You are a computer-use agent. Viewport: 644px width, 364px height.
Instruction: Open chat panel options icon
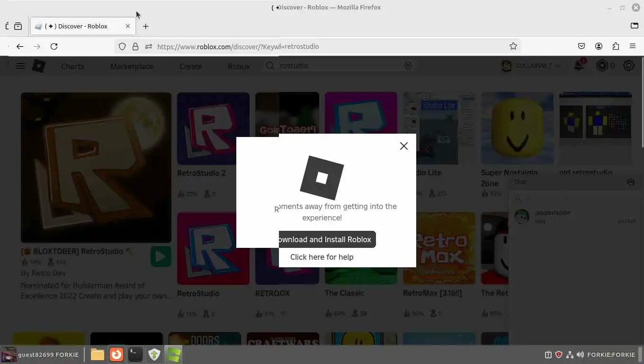pyautogui.click(x=630, y=182)
